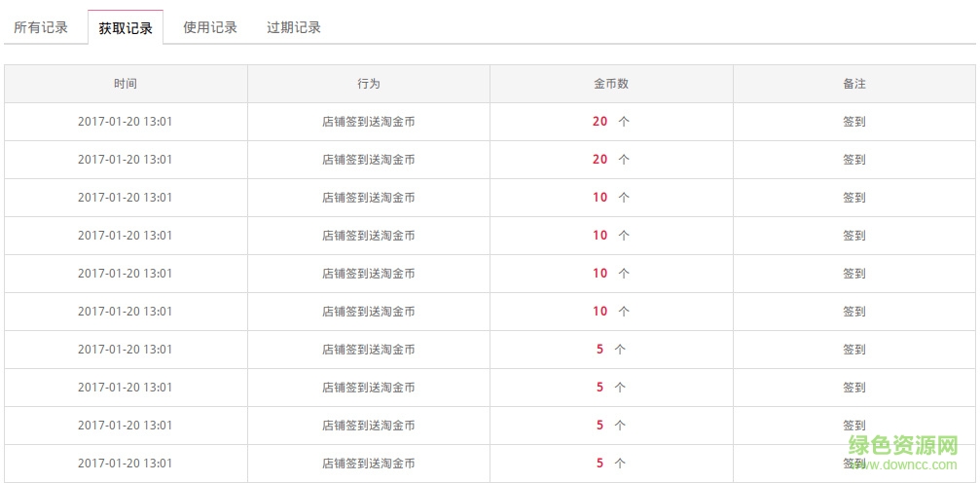980x483 pixels.
Task: Switch to the 所有记录 tab
Action: click(41, 27)
